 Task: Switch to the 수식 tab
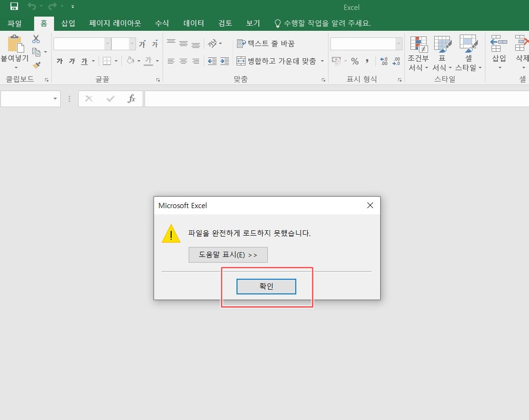162,23
